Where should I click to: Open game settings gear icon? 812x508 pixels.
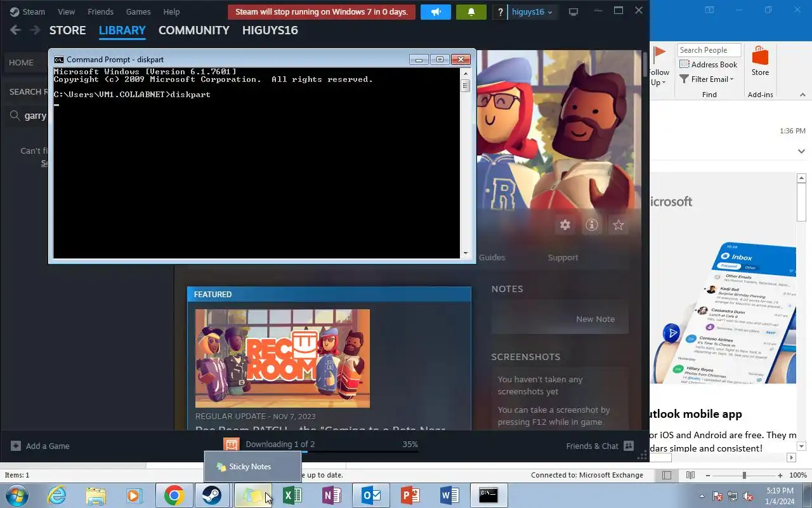tap(565, 225)
